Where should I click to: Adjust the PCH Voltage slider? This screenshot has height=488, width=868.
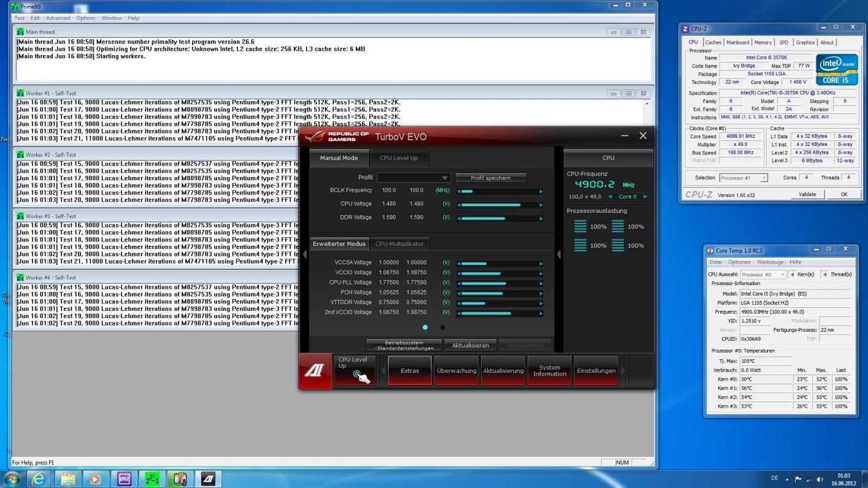(x=500, y=293)
